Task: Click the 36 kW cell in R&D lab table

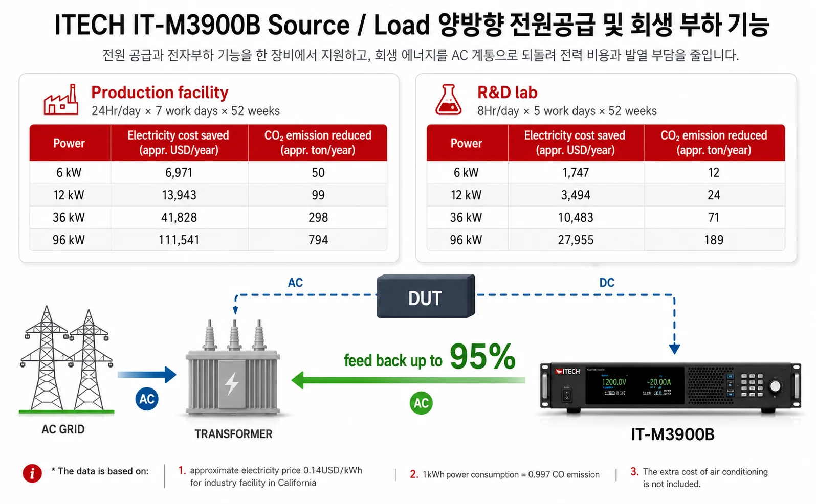Action: 467,218
